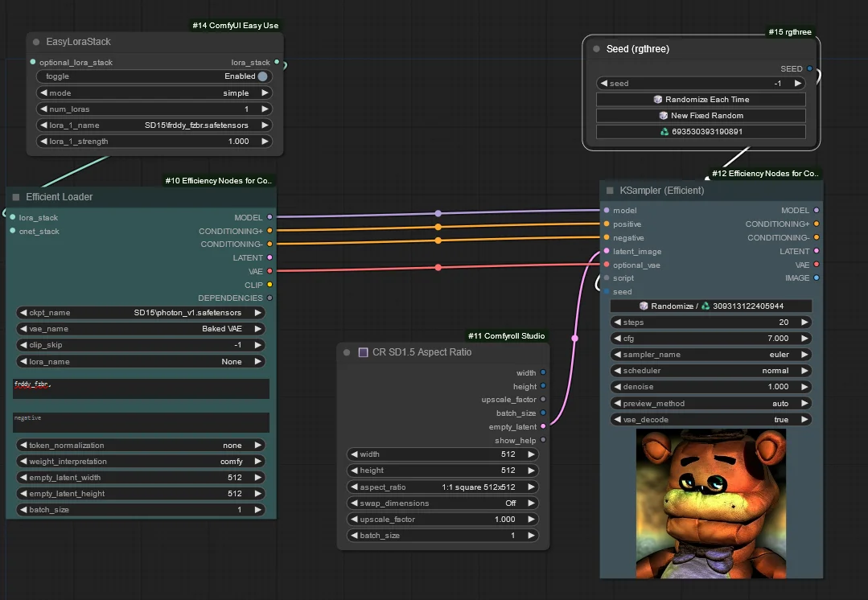Toggle the EasyLoraStack Enabled switch
The height and width of the screenshot is (600, 868).
154,76
